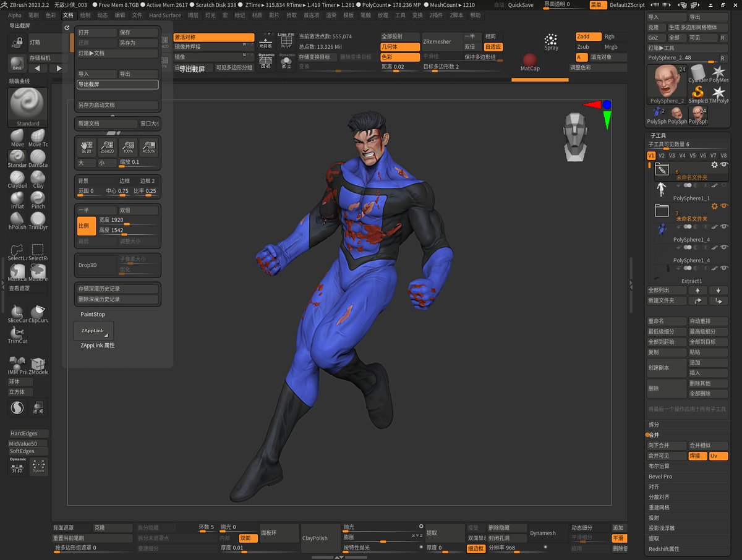Open the Z插件 plugin menu
Screen dimensions: 742x560
pyautogui.click(x=437, y=15)
